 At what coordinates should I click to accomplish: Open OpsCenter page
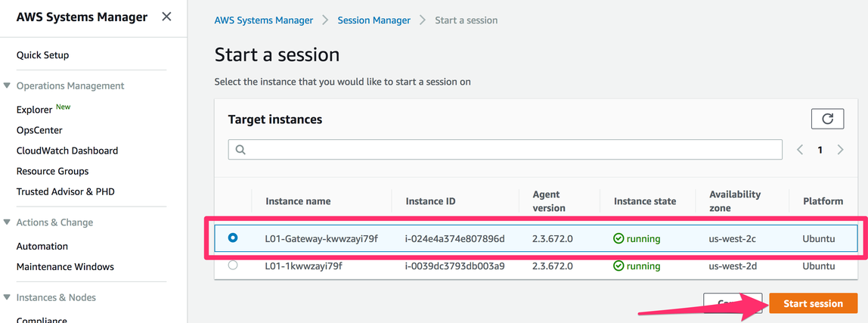39,130
